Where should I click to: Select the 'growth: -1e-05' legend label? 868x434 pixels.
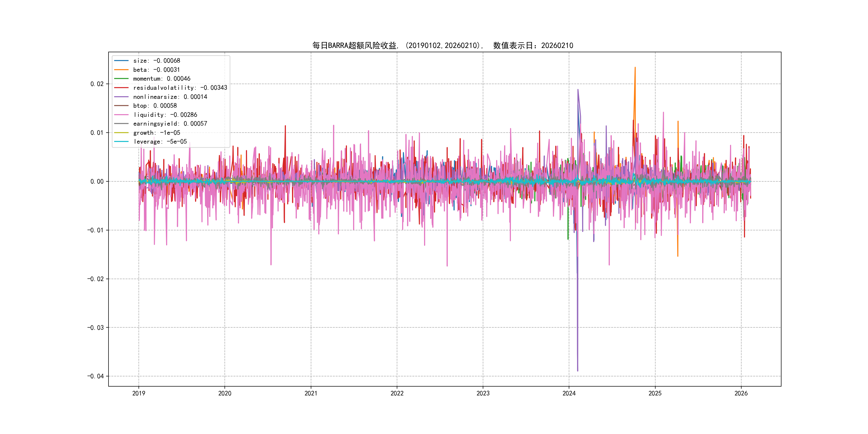[x=156, y=133]
